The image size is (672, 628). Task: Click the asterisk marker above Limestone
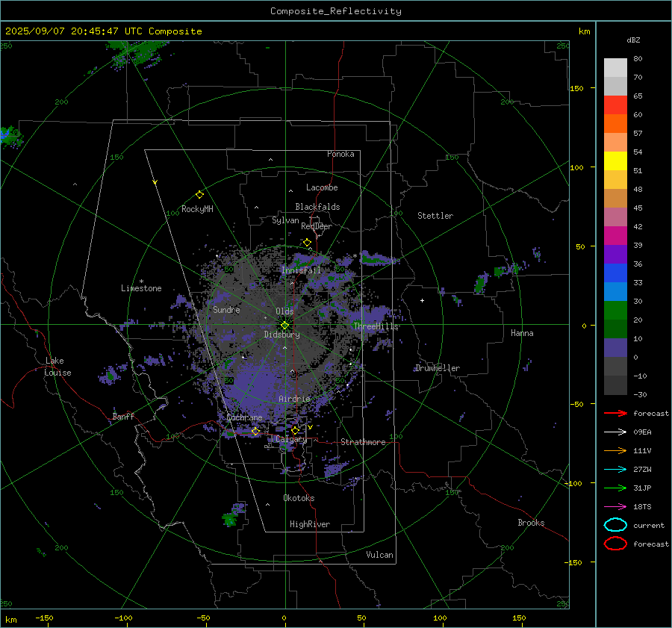(141, 282)
